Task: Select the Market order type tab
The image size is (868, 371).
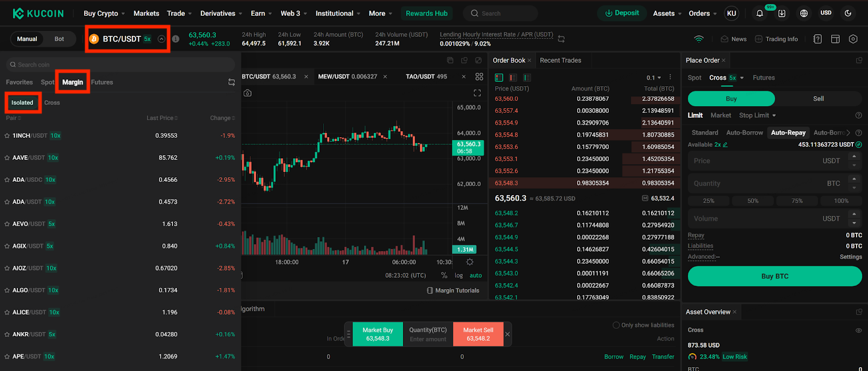Action: tap(720, 116)
